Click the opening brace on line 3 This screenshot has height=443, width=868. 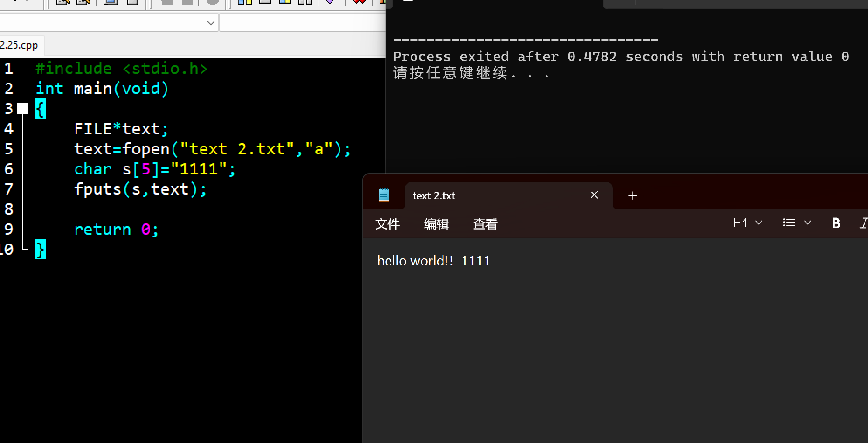(40, 109)
